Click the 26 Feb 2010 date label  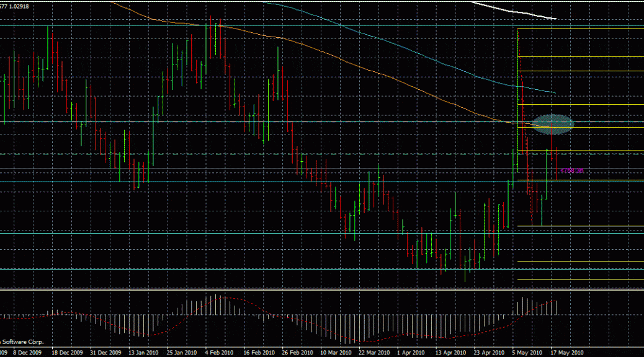click(x=297, y=353)
